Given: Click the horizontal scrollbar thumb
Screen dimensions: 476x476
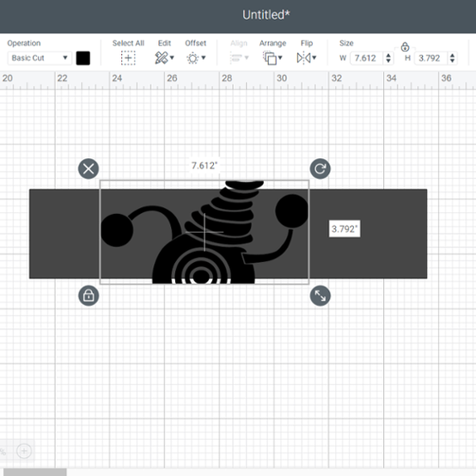Looking at the screenshot, I should (35, 473).
